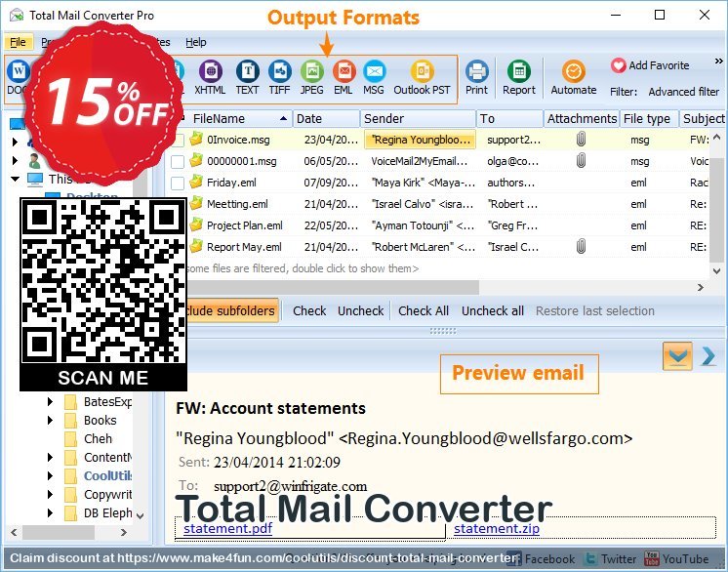The image size is (728, 572).
Task: Generate a Report
Action: coord(519,77)
